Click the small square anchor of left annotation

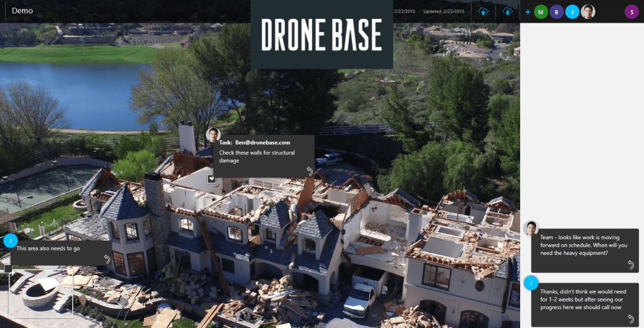click(x=8, y=269)
